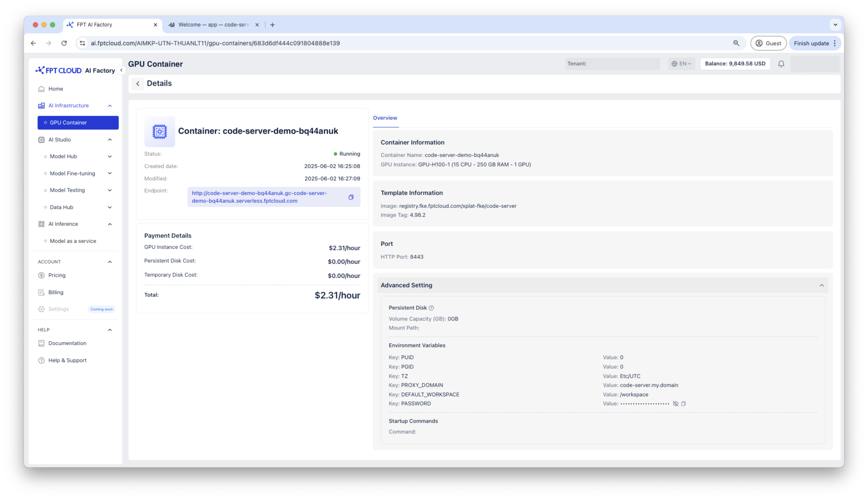Click the AI Studio icon
Viewport: 868px width, 499px height.
(x=41, y=140)
